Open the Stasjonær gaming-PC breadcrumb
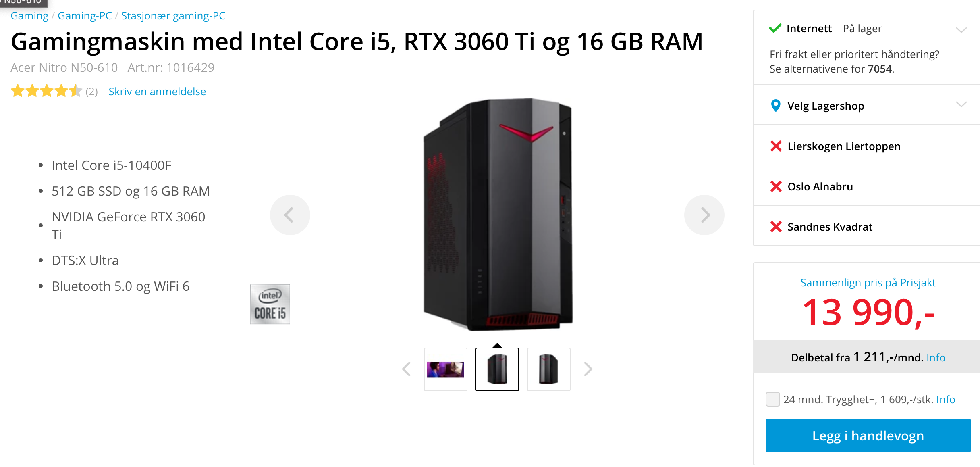This screenshot has width=980, height=467. [173, 16]
